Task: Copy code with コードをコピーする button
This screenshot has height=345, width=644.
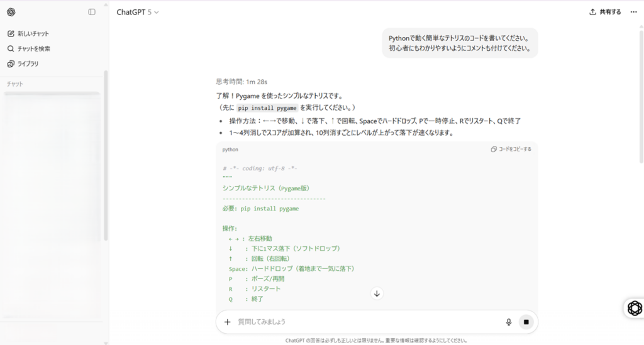Action: tap(511, 150)
